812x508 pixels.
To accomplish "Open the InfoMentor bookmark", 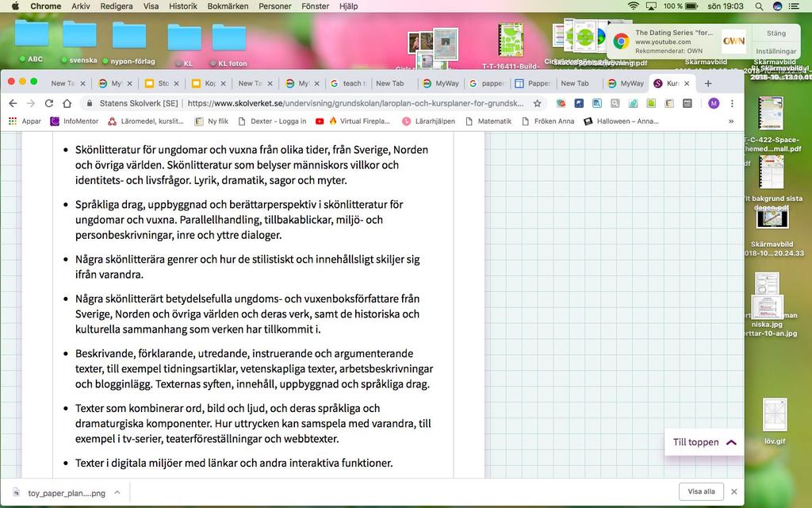I will (x=74, y=121).
